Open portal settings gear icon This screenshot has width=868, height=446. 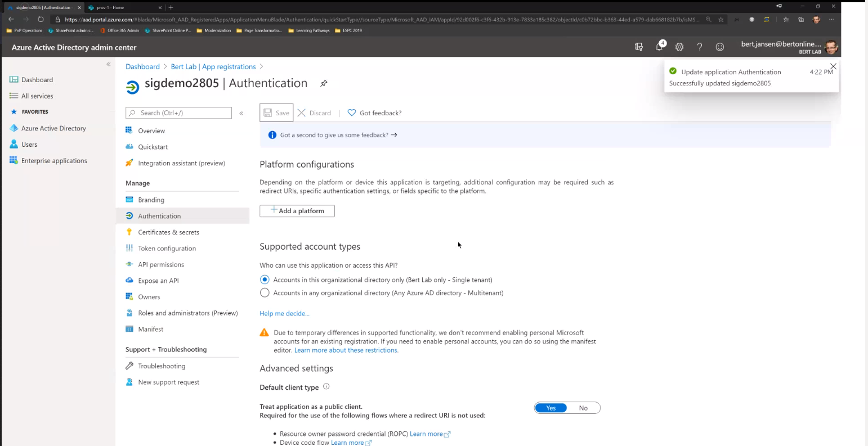click(x=679, y=47)
